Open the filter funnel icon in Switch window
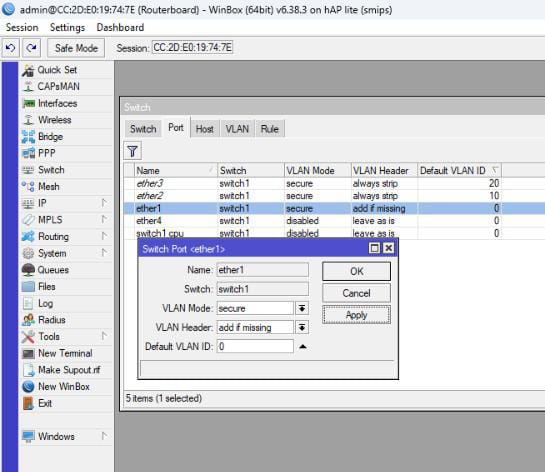Viewport: 545px width, 472px height. point(132,151)
